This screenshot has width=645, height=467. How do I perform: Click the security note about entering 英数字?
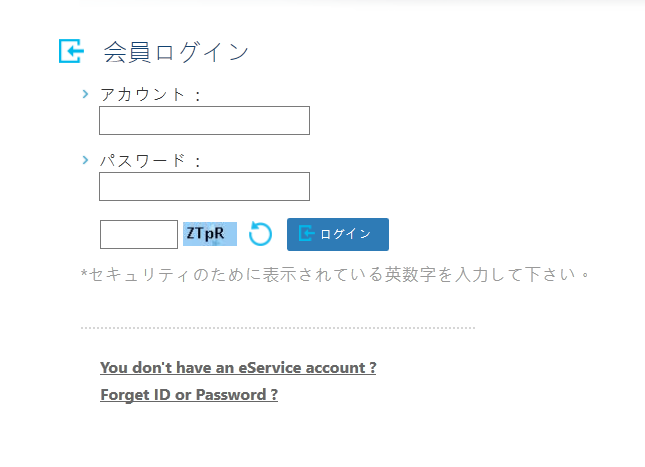pyautogui.click(x=335, y=274)
